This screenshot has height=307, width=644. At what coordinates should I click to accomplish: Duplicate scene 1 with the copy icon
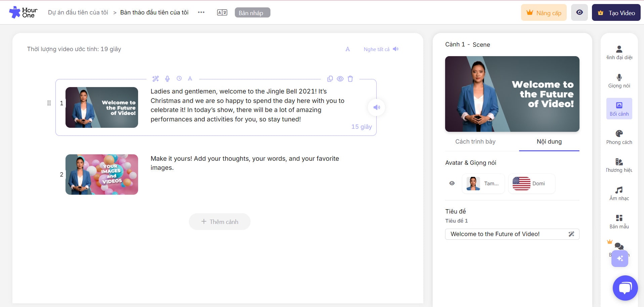[330, 79]
